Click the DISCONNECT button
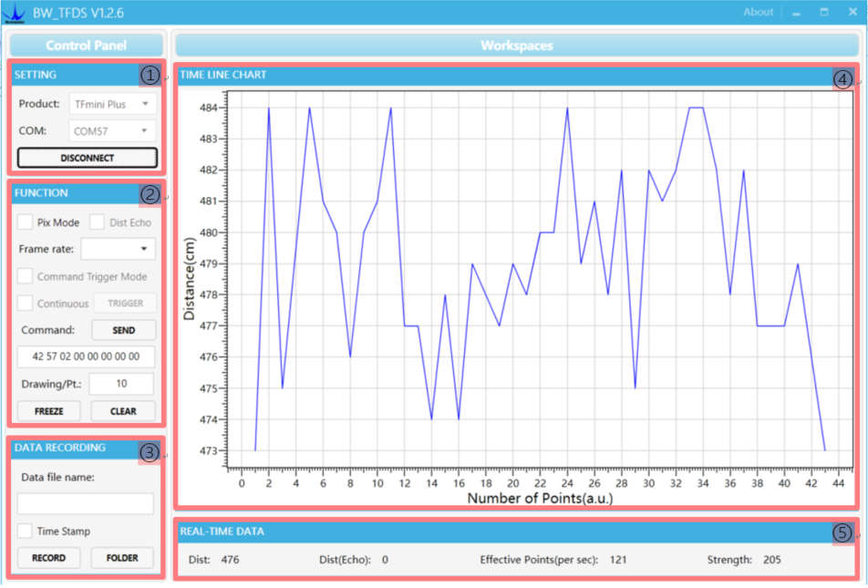This screenshot has width=868, height=588. tap(88, 158)
